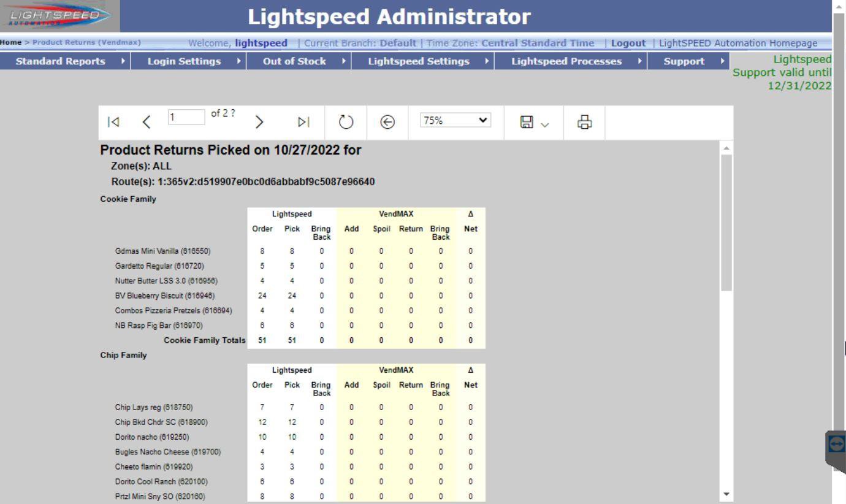Screen dimensions: 846x504
Task: Go to first report page
Action: point(113,122)
